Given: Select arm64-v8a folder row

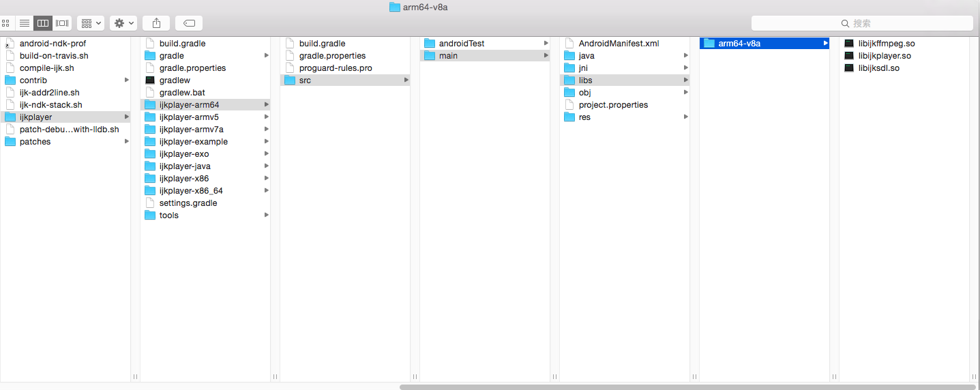Looking at the screenshot, I should click(764, 44).
